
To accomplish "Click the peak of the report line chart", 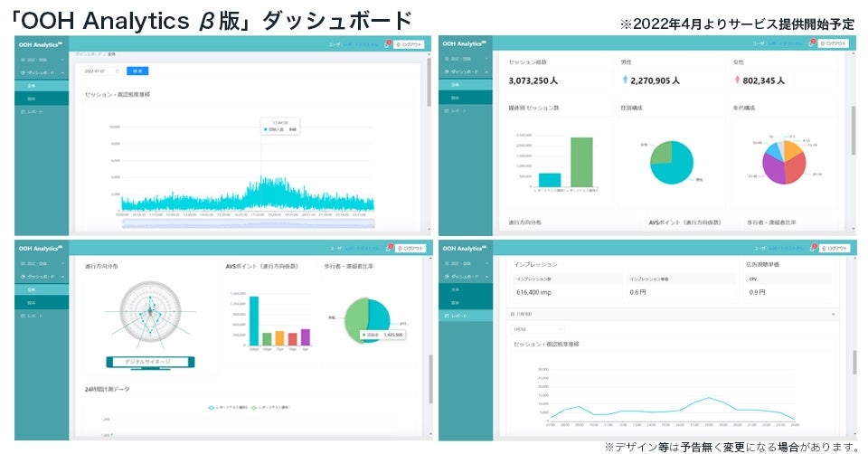I will click(x=709, y=398).
